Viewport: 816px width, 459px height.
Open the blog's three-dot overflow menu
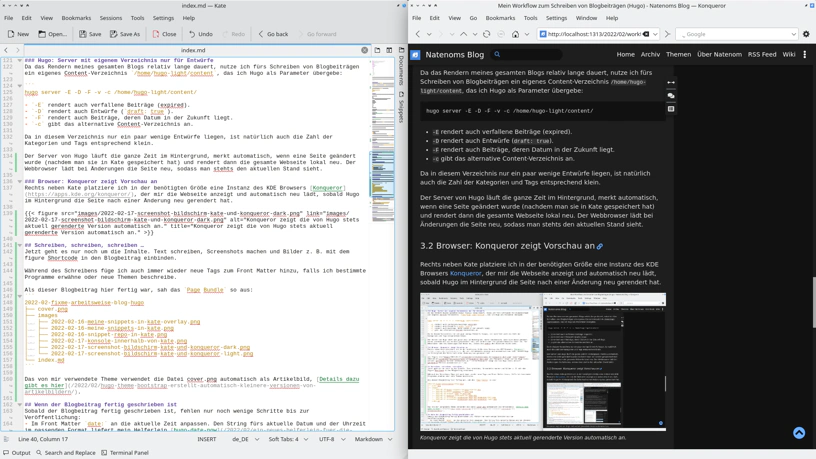point(805,54)
